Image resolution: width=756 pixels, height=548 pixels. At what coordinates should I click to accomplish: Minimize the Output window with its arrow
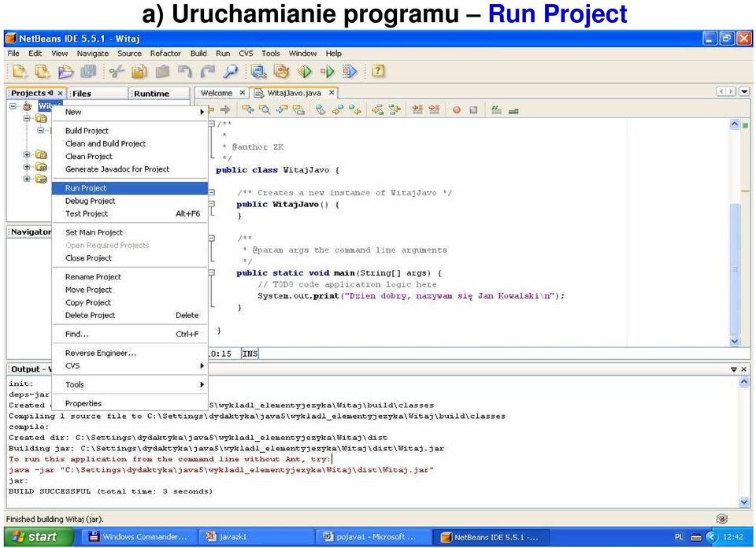[734, 369]
